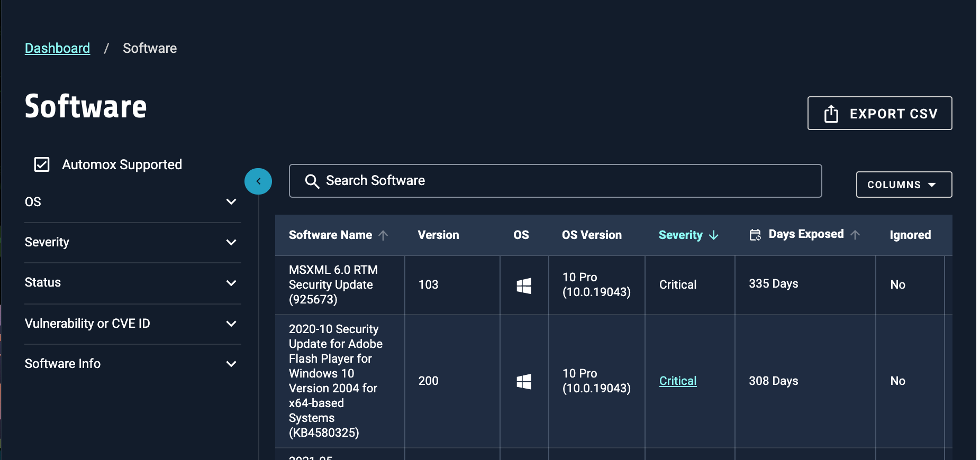
Task: Click OS Version cell in Adobe Flash row
Action: pyautogui.click(x=596, y=381)
